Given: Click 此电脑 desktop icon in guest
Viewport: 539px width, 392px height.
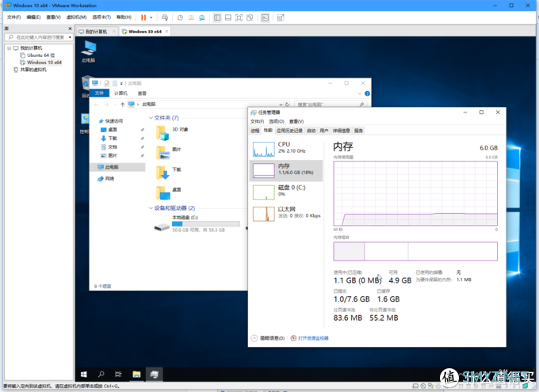Looking at the screenshot, I should coord(89,51).
